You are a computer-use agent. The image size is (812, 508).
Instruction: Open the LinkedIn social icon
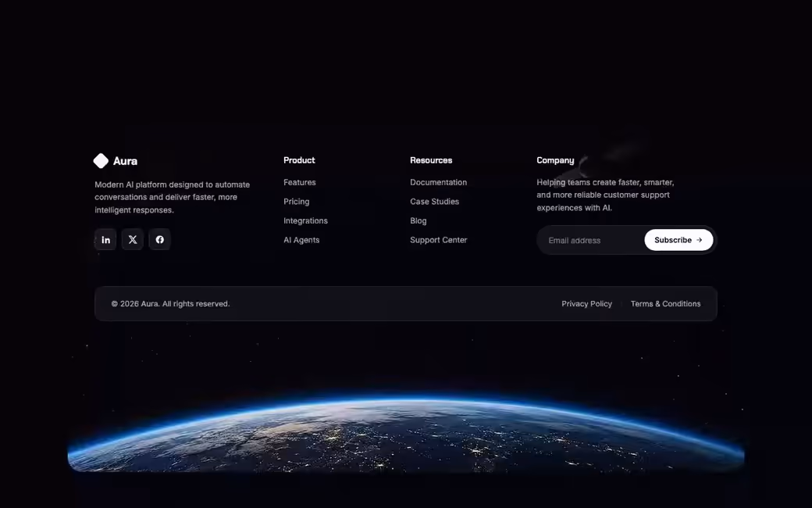(x=105, y=239)
